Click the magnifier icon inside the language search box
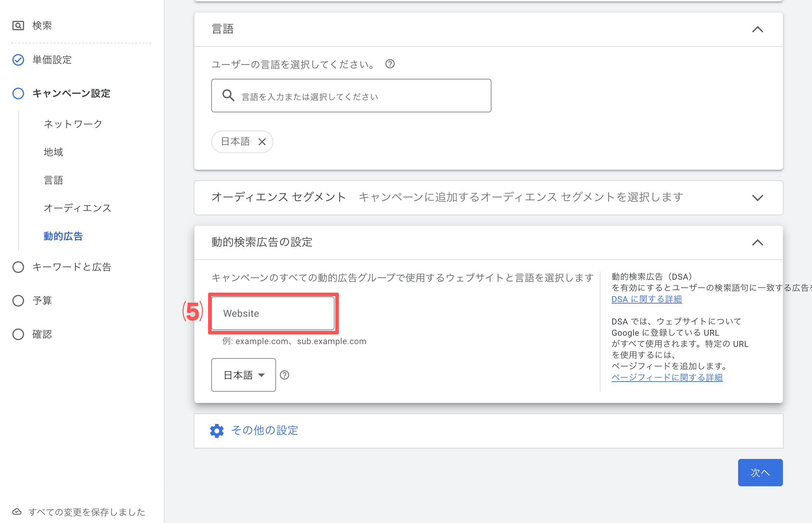The height and width of the screenshot is (523, 812). point(228,96)
